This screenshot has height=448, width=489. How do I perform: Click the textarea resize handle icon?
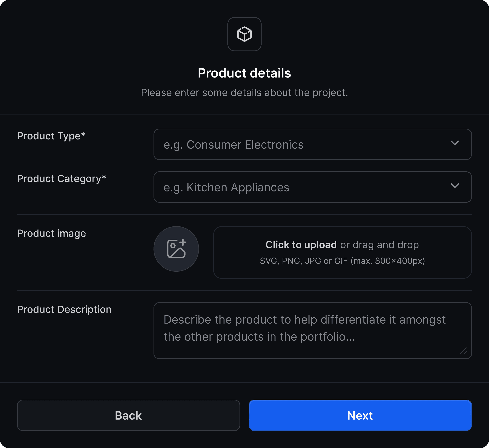(x=464, y=351)
